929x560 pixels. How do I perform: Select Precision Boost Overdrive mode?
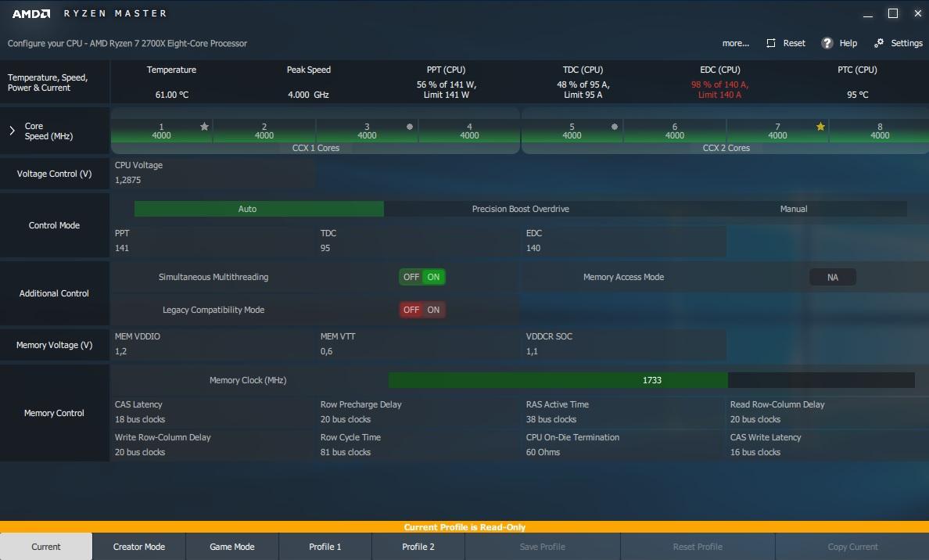[520, 209]
